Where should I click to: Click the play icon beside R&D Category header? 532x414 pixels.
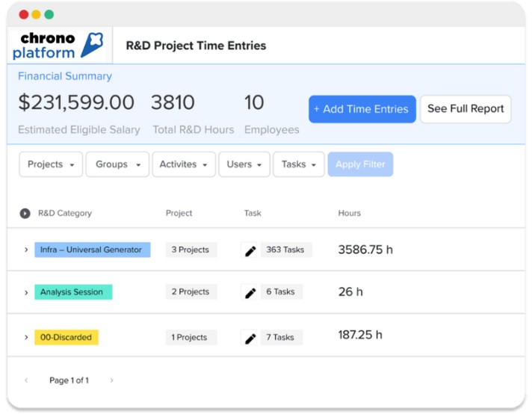click(x=25, y=214)
